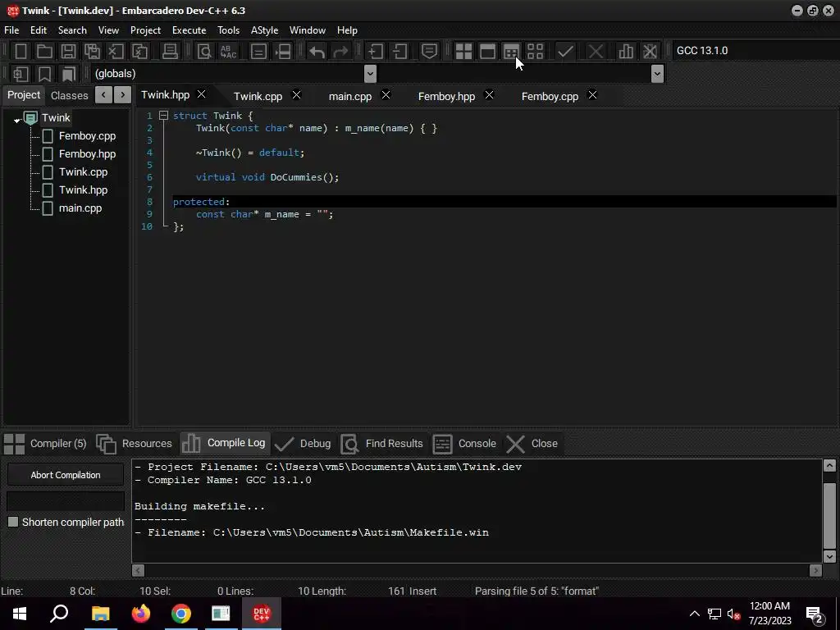Open the Execute menu
Image resolution: width=840 pixels, height=630 pixels.
189,30
